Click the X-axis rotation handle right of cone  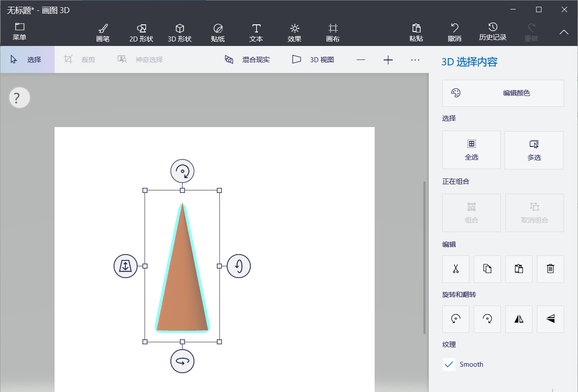(x=239, y=266)
